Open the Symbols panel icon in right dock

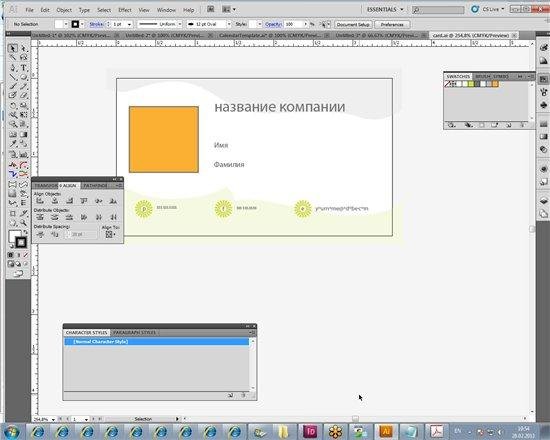coord(543,105)
